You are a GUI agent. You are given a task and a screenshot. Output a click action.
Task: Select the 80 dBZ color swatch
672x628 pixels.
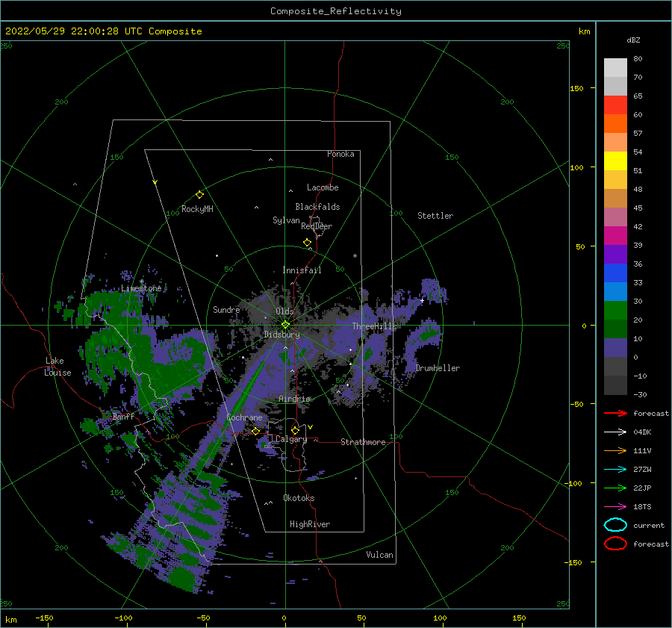coord(615,67)
